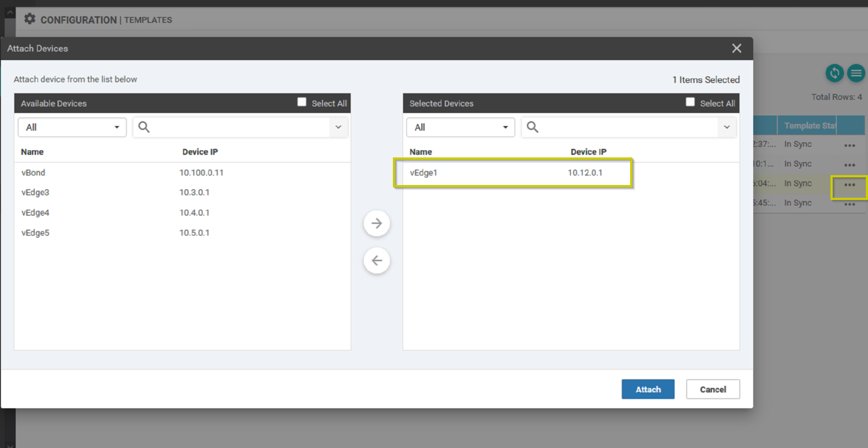Click Available Devices search field
The image size is (868, 448).
(x=240, y=127)
